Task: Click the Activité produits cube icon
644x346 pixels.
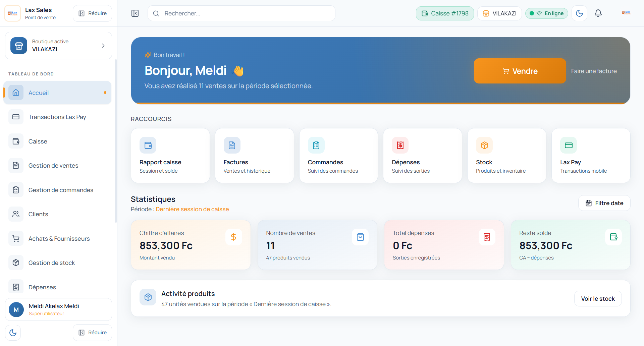Action: coord(148,297)
